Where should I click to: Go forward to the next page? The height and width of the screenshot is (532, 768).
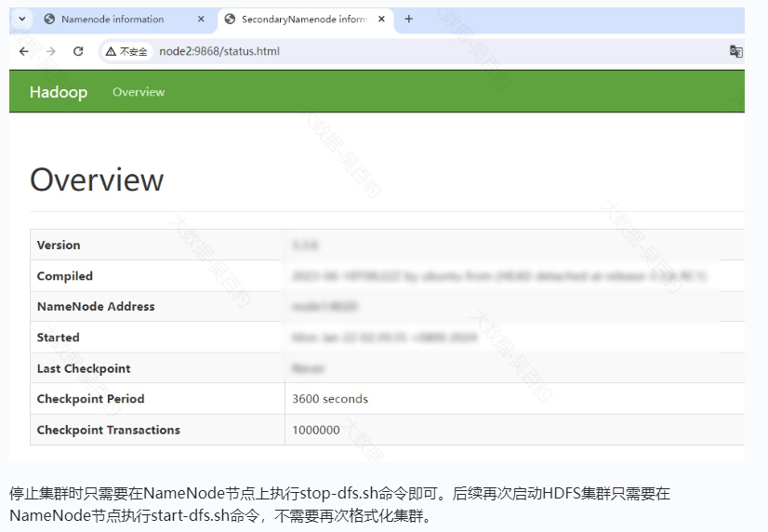(51, 51)
